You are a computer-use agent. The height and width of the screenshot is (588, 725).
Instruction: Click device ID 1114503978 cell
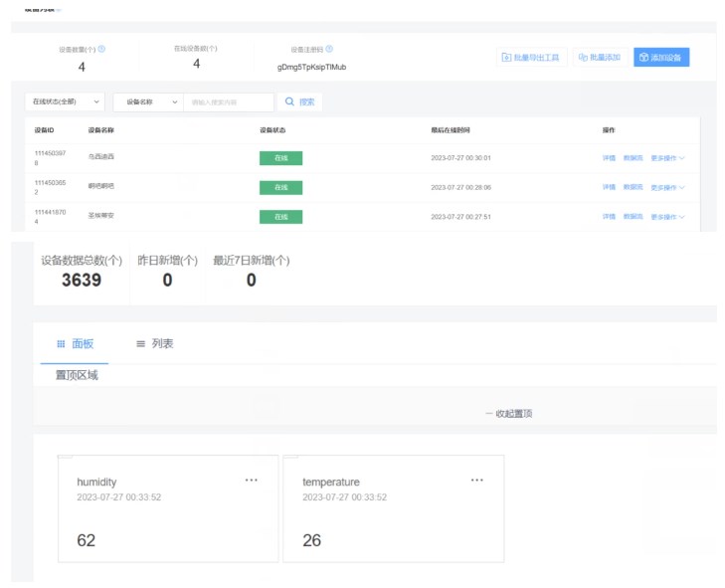pyautogui.click(x=50, y=158)
